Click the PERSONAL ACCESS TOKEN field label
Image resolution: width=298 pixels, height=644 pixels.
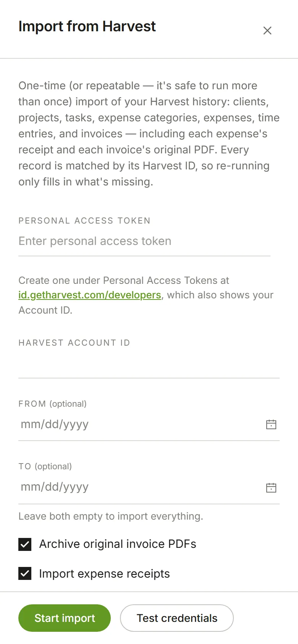click(x=84, y=221)
